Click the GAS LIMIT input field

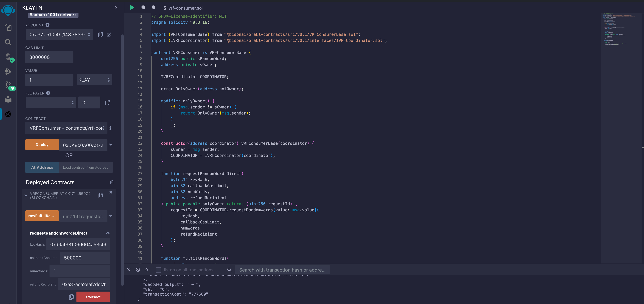pyautogui.click(x=49, y=57)
